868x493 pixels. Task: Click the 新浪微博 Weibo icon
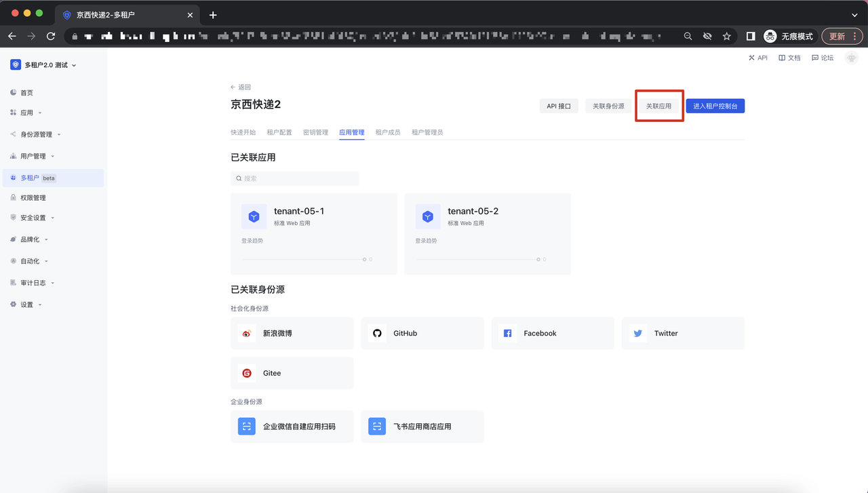(247, 333)
